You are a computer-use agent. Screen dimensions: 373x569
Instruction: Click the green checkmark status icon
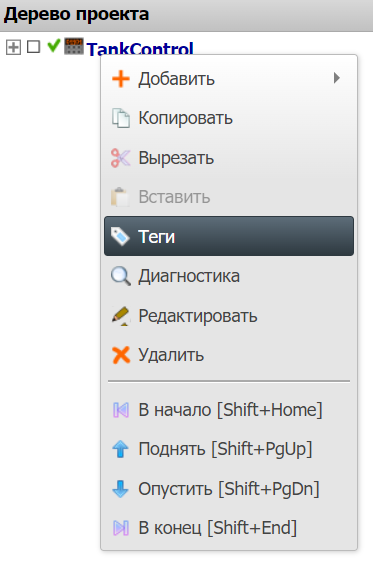[x=53, y=46]
